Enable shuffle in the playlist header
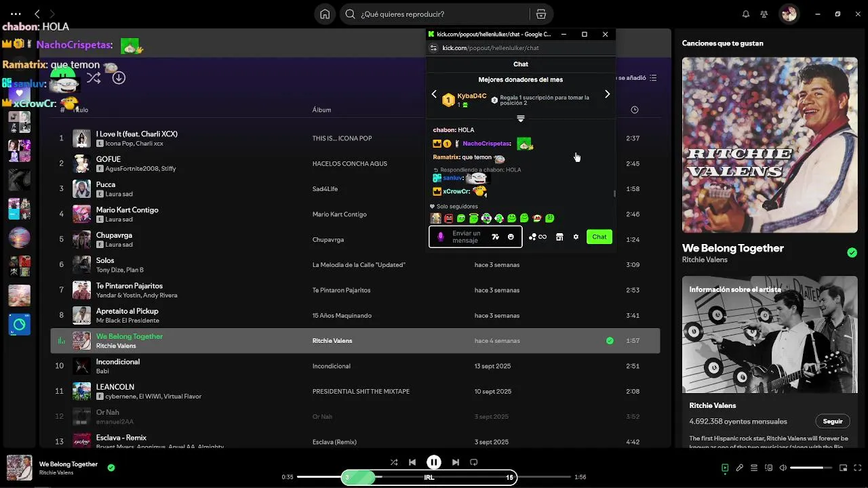 (x=94, y=78)
